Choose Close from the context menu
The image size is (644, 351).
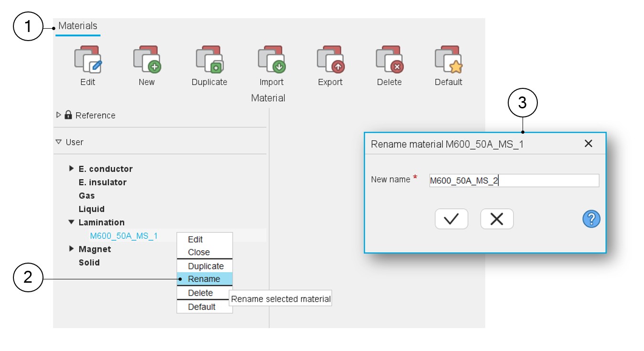tap(205, 252)
